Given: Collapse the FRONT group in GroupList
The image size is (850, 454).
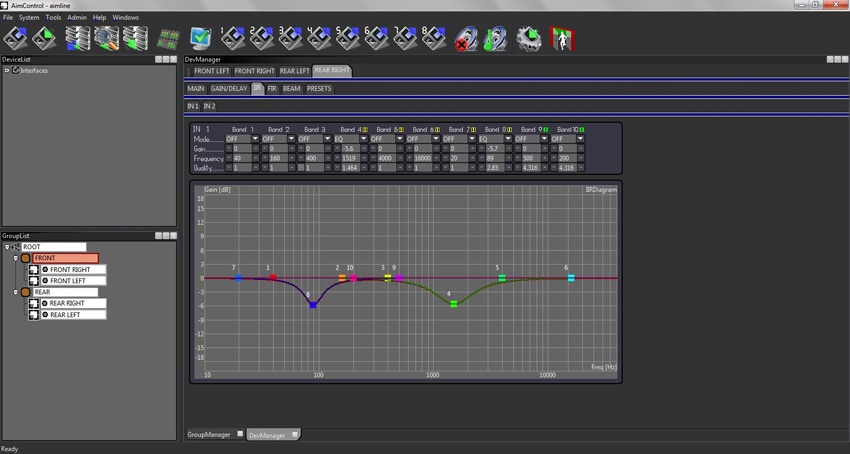Looking at the screenshot, I should click(15, 258).
